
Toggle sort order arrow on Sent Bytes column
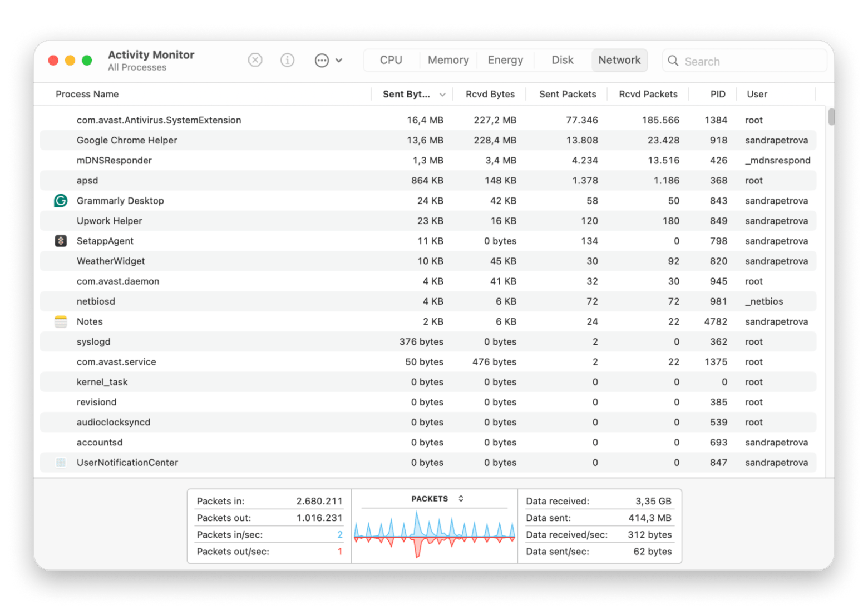pos(442,95)
